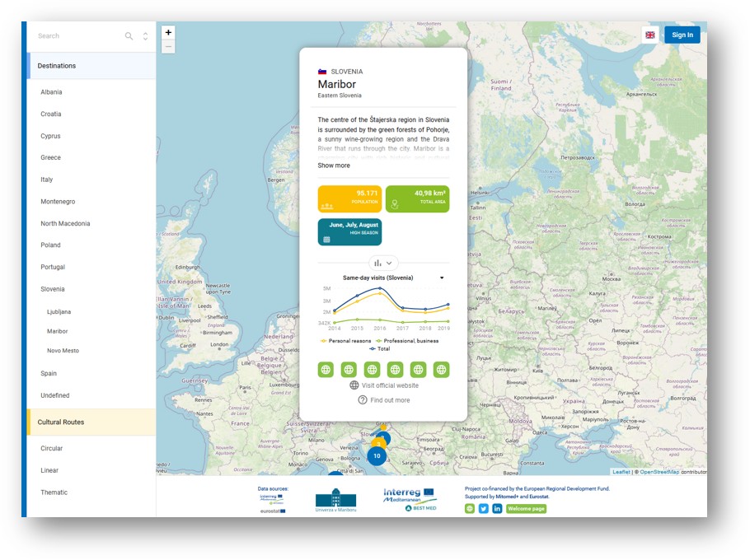This screenshot has width=750, height=560.
Task: Open the Mitomed+ footer link
Action: pyautogui.click(x=507, y=497)
